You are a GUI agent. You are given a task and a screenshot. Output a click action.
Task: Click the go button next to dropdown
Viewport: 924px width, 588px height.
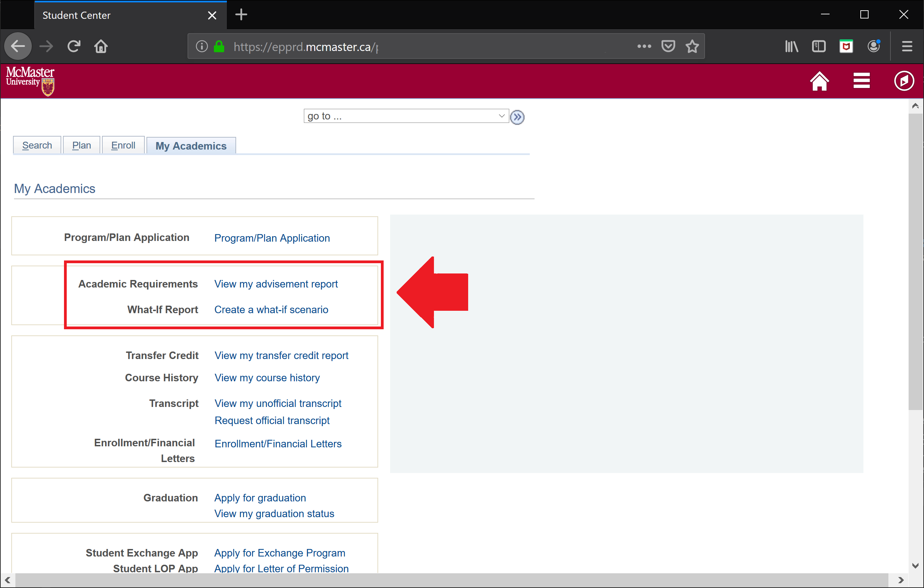[x=517, y=116]
